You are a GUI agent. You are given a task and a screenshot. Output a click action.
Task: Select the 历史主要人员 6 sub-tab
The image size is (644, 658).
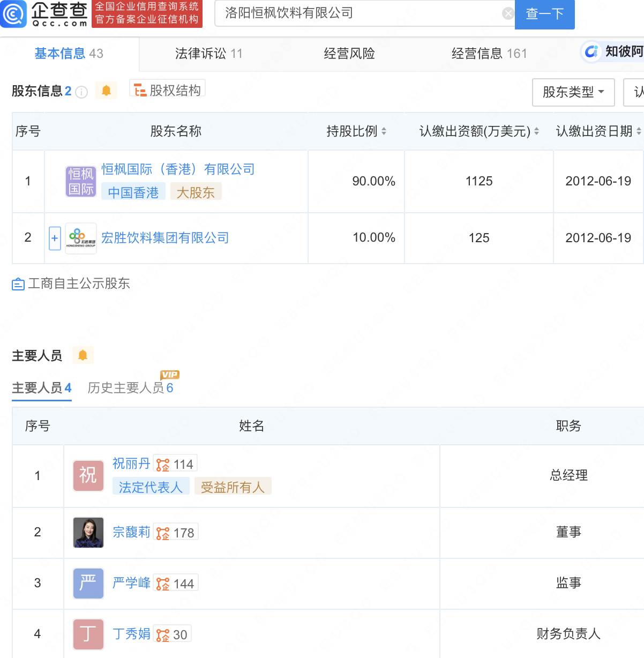[131, 388]
